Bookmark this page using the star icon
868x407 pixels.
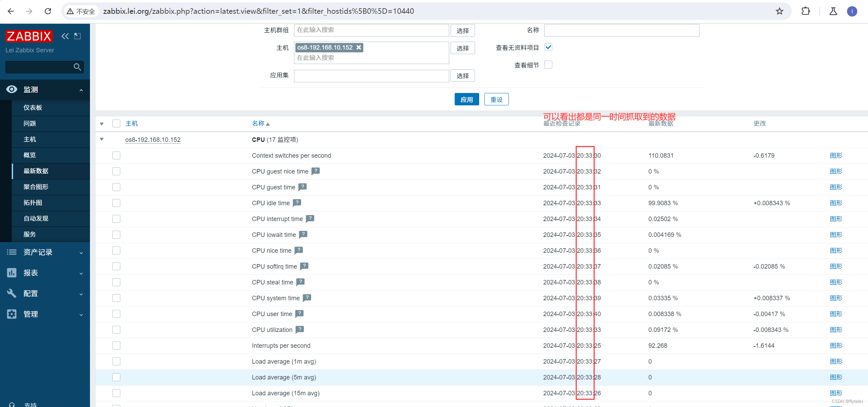pos(779,11)
